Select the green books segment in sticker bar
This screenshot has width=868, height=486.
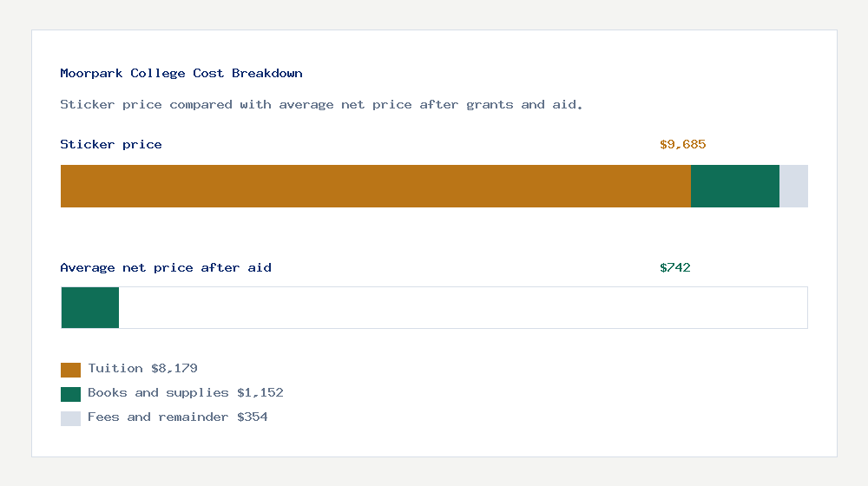(x=735, y=186)
